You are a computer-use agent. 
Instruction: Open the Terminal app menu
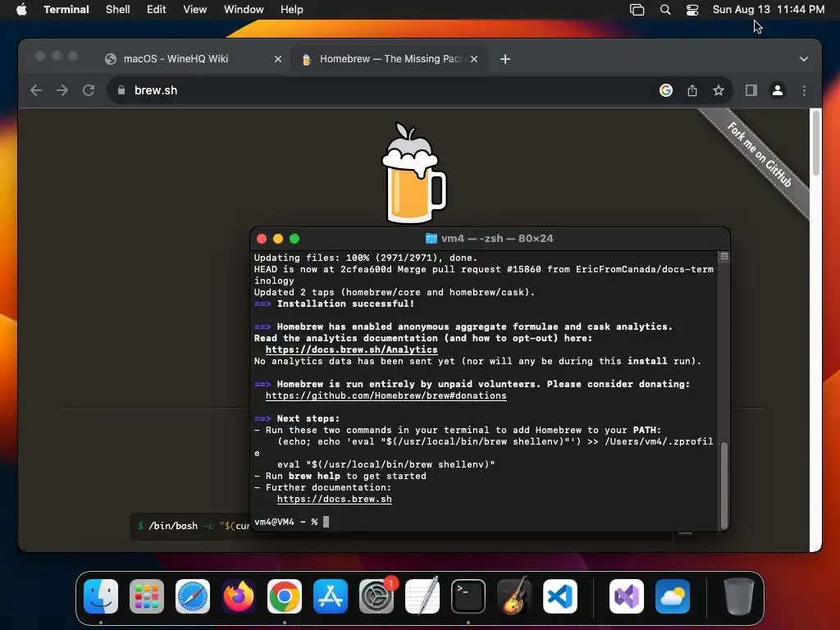66,10
